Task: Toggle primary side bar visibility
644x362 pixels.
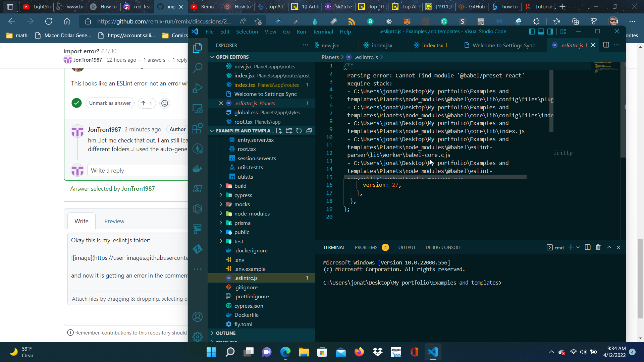Action: click(x=532, y=32)
